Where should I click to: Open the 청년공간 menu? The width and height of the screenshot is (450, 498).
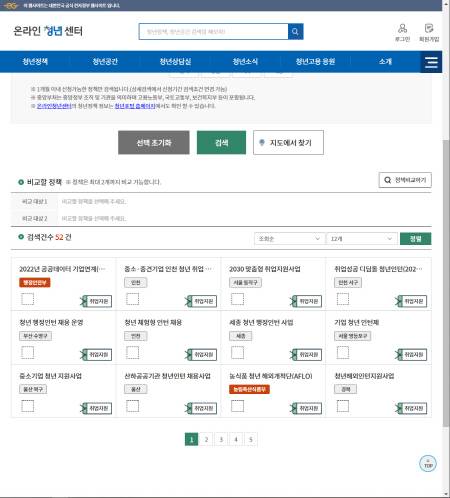[105, 62]
